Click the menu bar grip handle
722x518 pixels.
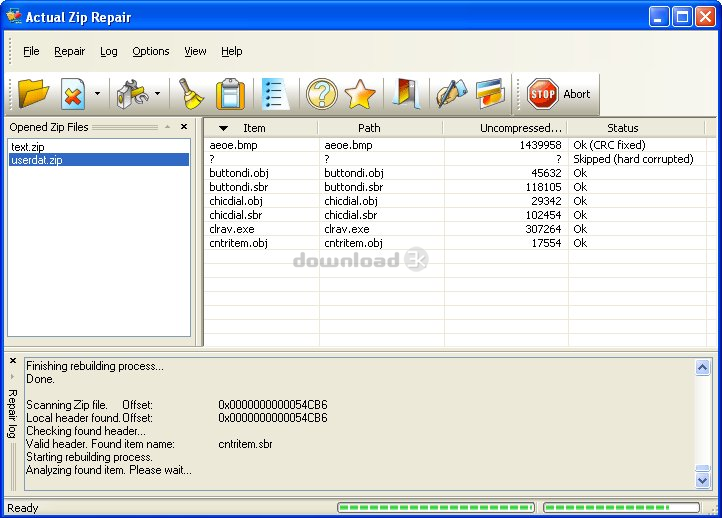(10, 51)
